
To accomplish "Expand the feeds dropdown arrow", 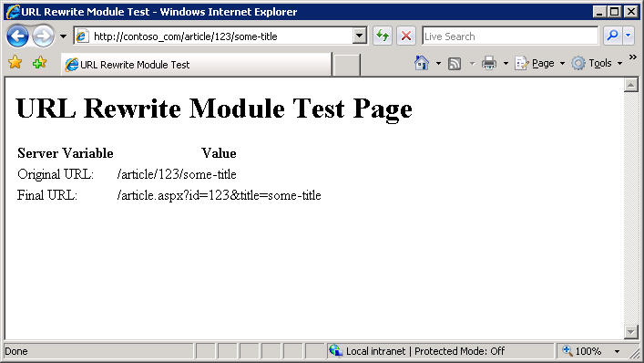I will click(472, 63).
